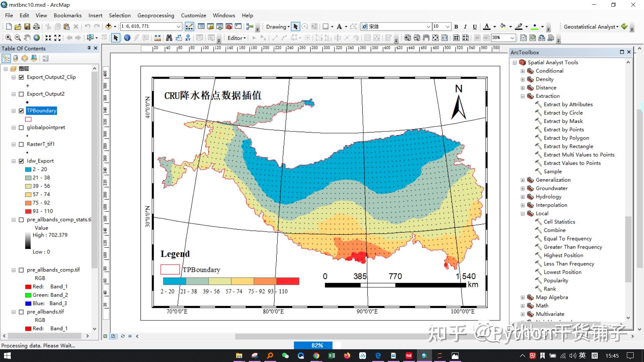
Task: Click the Save icon on the toolbar
Action: click(27, 26)
